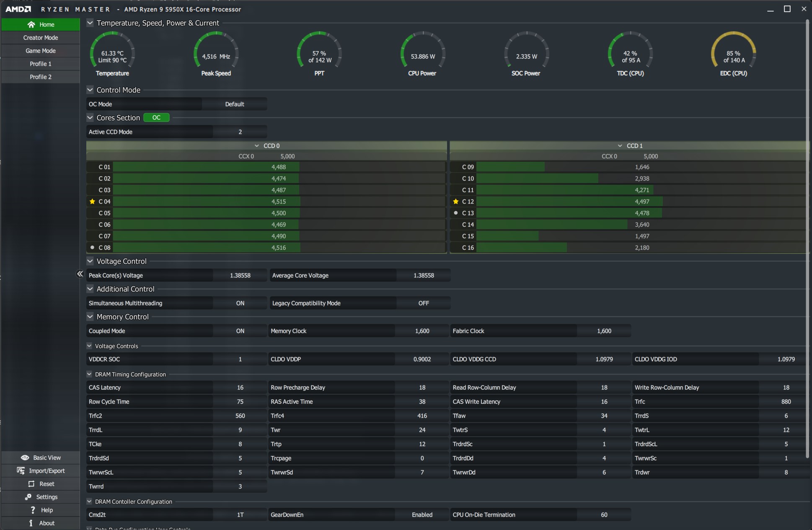The width and height of the screenshot is (812, 530).
Task: Open Settings from sidebar label
Action: (47, 497)
